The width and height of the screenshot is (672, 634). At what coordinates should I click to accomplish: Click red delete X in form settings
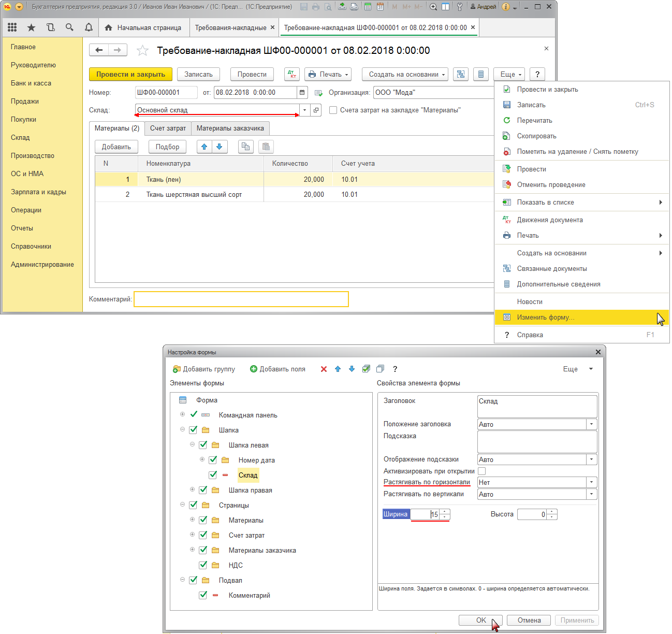point(324,369)
